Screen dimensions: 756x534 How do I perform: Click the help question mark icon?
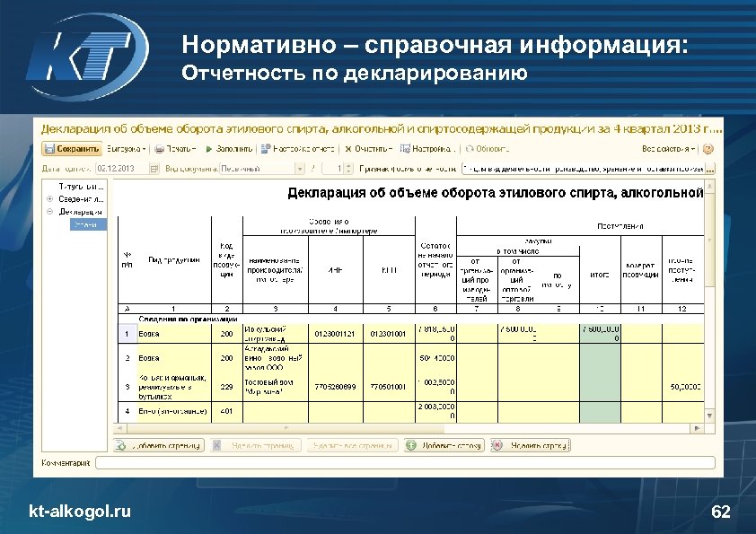pos(708,149)
